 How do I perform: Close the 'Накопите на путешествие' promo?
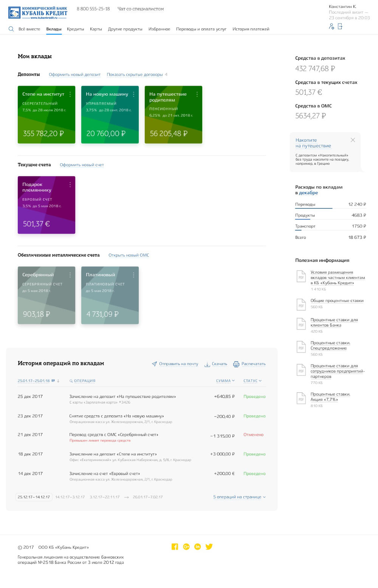[x=353, y=140]
